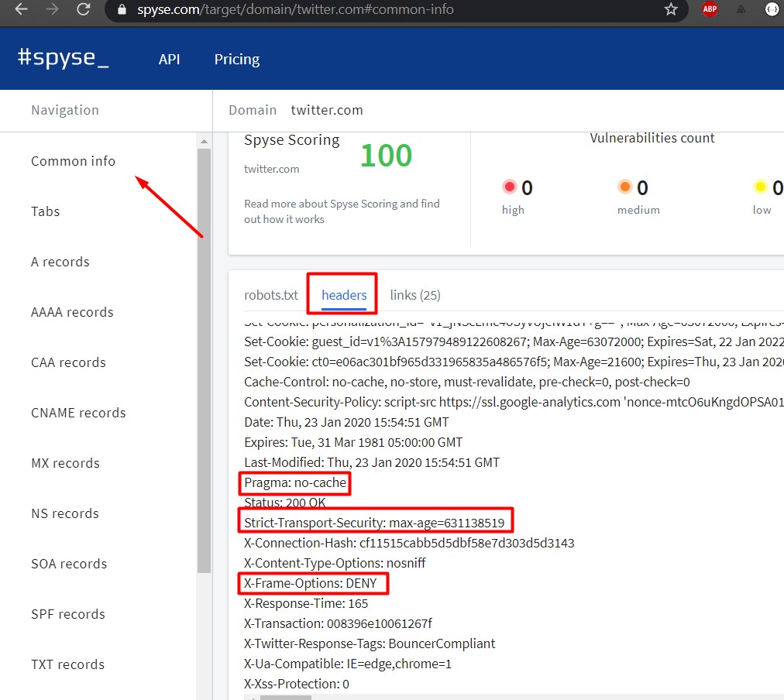This screenshot has width=784, height=700.
Task: Click the yellow low vulnerability dot
Action: tap(760, 187)
